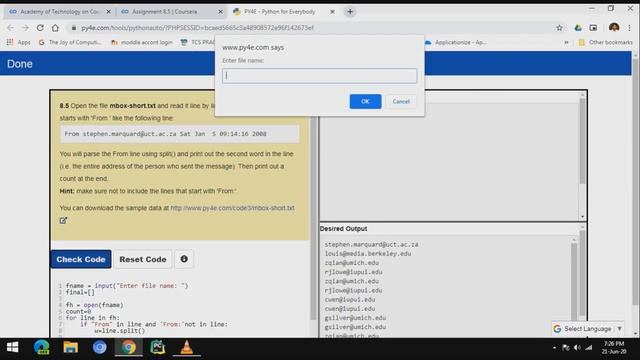Reload the current page
Image resolution: width=640 pixels, height=360 pixels.
click(40, 28)
